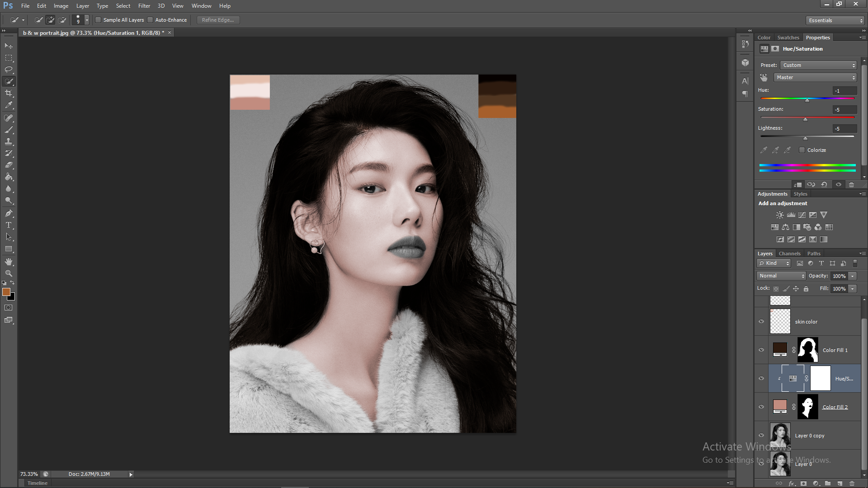Open the Normal blend mode dropdown
This screenshot has height=488, width=868.
pos(781,276)
